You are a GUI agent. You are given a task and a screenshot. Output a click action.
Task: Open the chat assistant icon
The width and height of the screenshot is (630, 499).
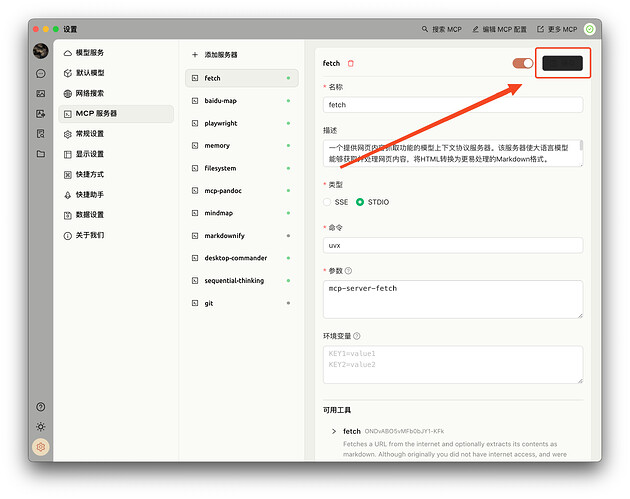tap(41, 74)
